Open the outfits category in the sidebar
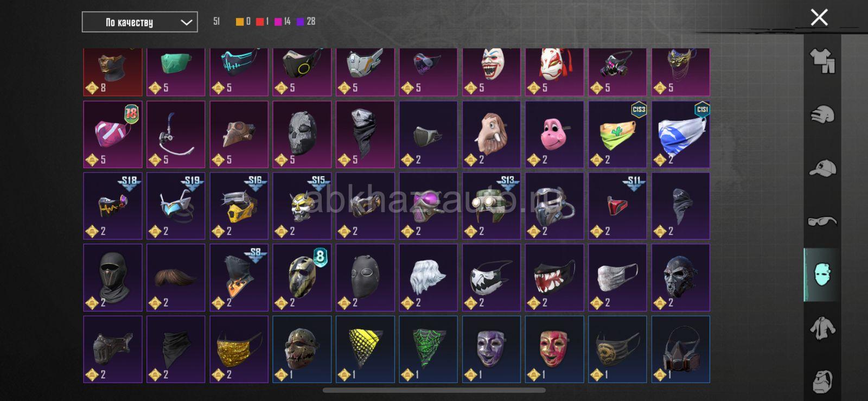 (x=822, y=61)
